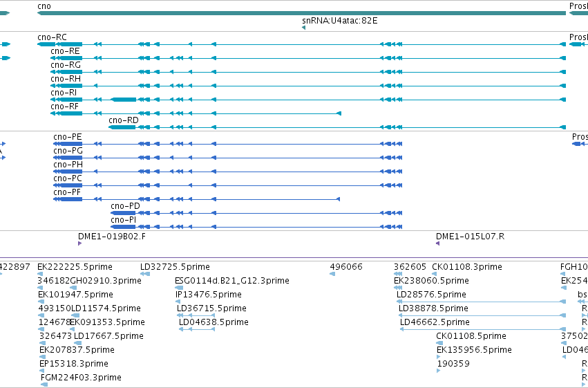The width and height of the screenshot is (588, 388).
Task: Click the 190359 feature label
Action: tap(453, 364)
